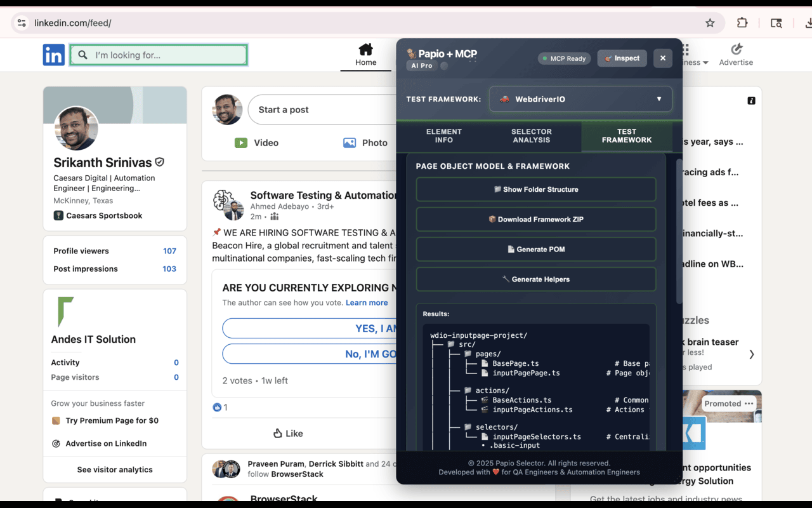The image size is (812, 508).
Task: Open site information icon in address bar
Action: click(22, 23)
